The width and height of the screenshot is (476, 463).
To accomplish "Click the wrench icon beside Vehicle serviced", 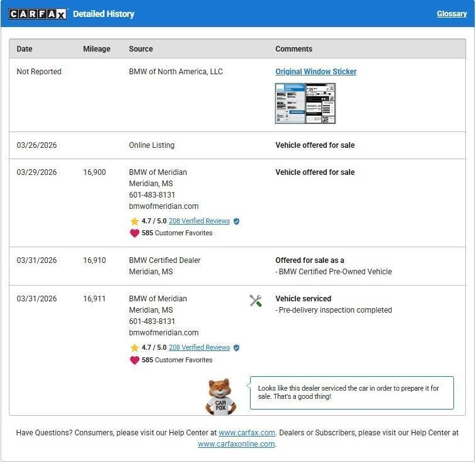I will coord(256,301).
